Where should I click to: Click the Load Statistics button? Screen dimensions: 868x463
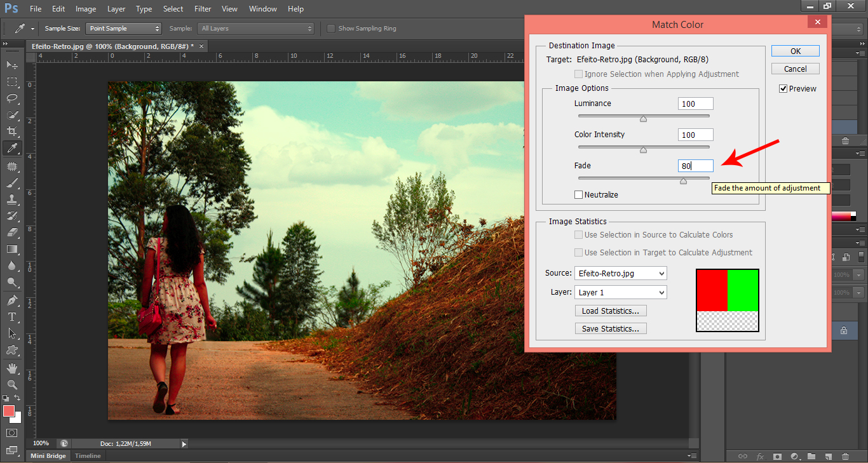point(610,311)
